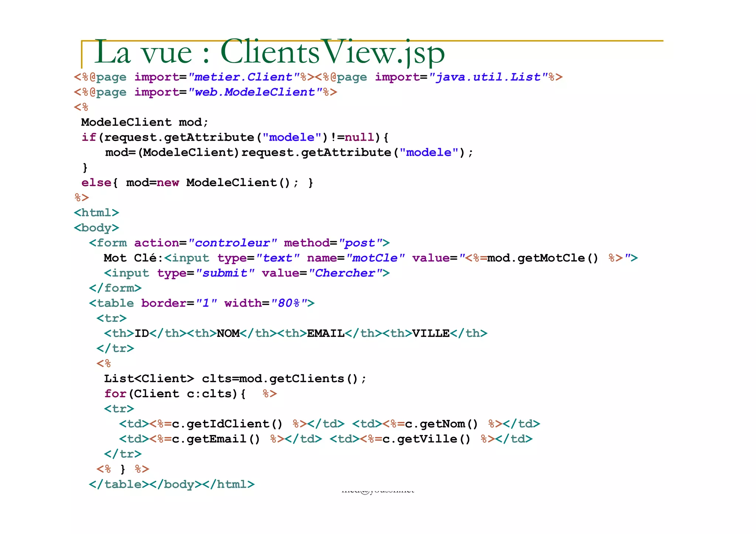Click the line "List<Client> clts=mod.getClients();"
This screenshot has width=756, height=534.
(x=235, y=379)
